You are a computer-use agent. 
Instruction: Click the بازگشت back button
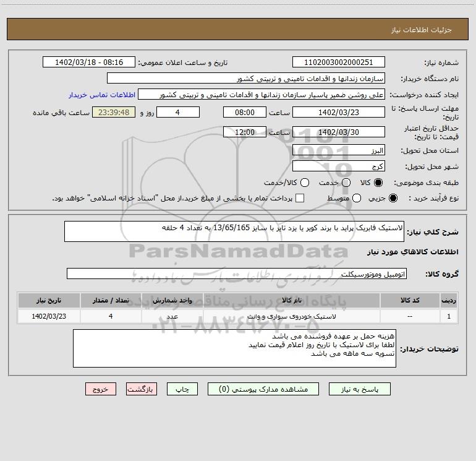pyautogui.click(x=142, y=389)
